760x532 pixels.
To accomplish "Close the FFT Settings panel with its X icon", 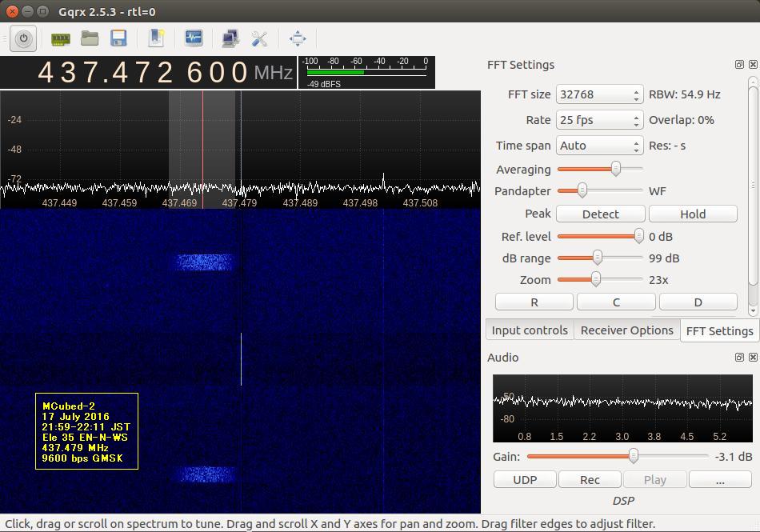I will tap(753, 65).
